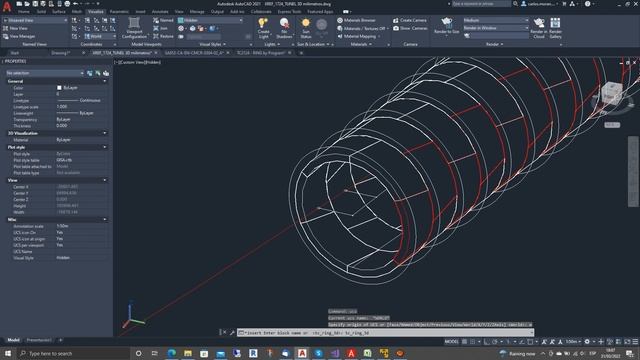Click the keyword search box in title bar
This screenshot has height=360, width=640.
click(481, 4)
